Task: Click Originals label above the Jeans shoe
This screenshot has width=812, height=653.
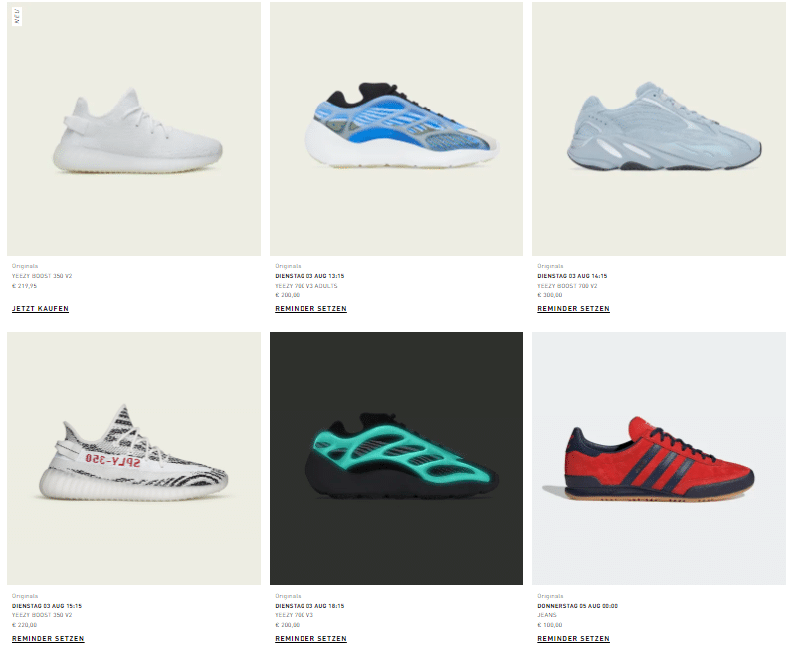Action: click(x=550, y=596)
